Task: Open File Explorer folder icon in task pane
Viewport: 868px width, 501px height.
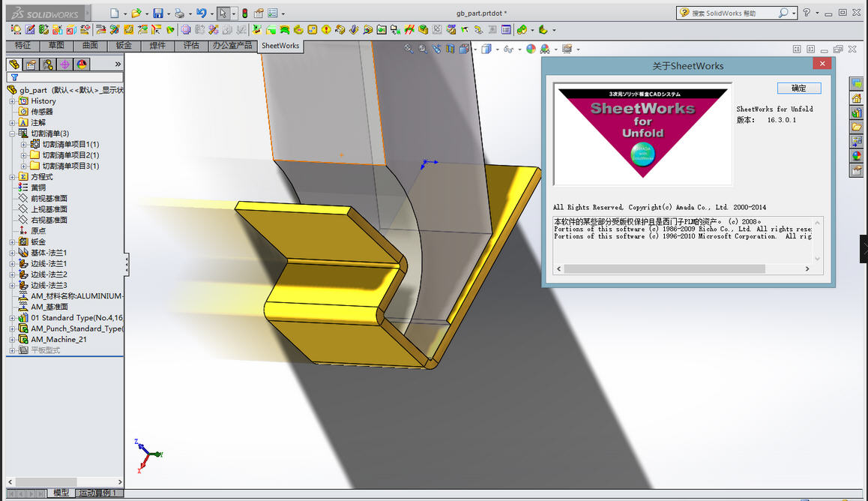Action: (x=856, y=127)
